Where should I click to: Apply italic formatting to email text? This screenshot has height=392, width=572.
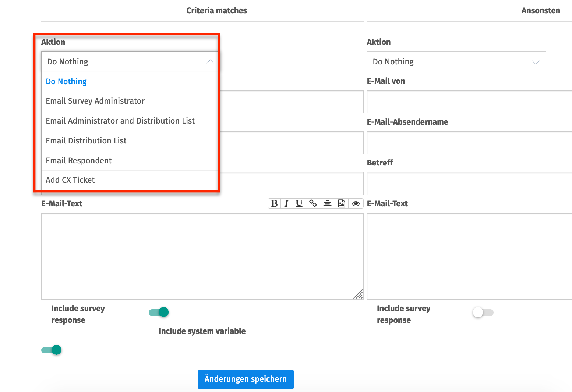pos(286,203)
